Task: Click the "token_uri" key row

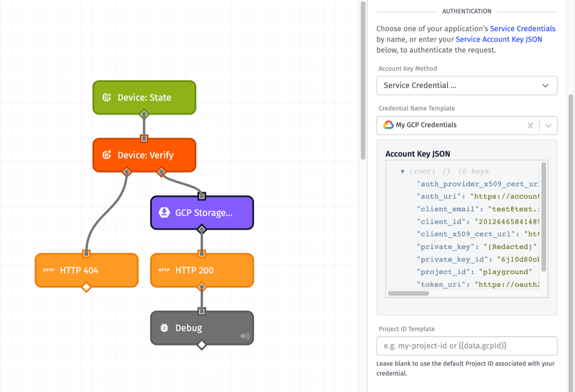Action: coord(478,284)
